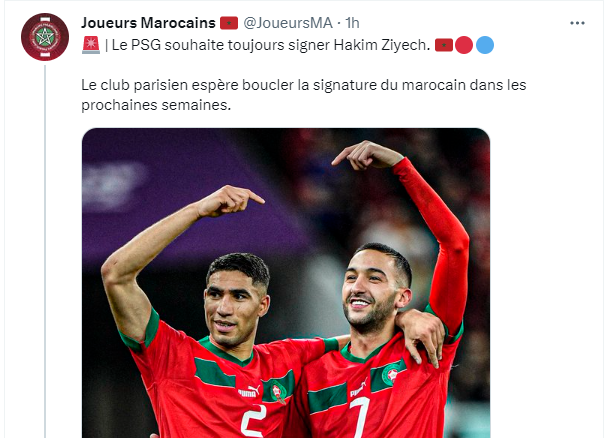Click Morocco crest on number 7 jersey

pos(390,374)
